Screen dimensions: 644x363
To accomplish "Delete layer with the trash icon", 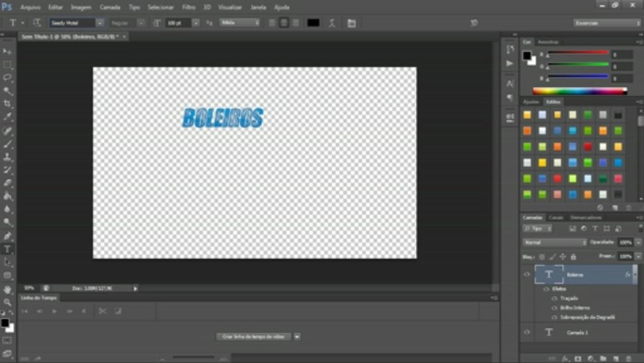I will coord(627,358).
